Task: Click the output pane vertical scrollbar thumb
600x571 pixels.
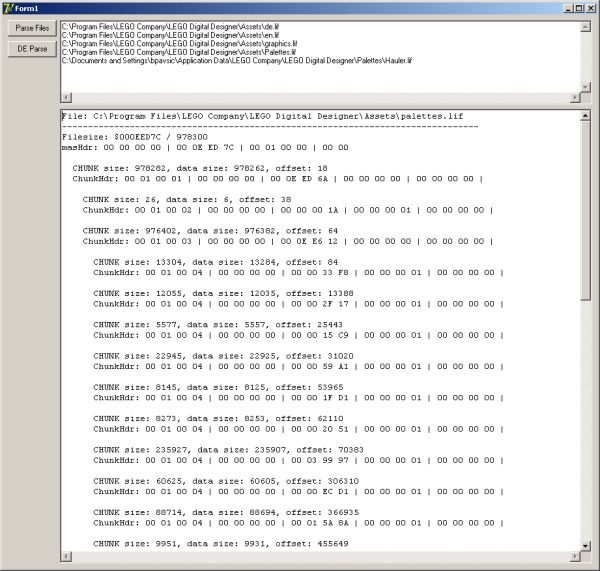Action: 585,210
